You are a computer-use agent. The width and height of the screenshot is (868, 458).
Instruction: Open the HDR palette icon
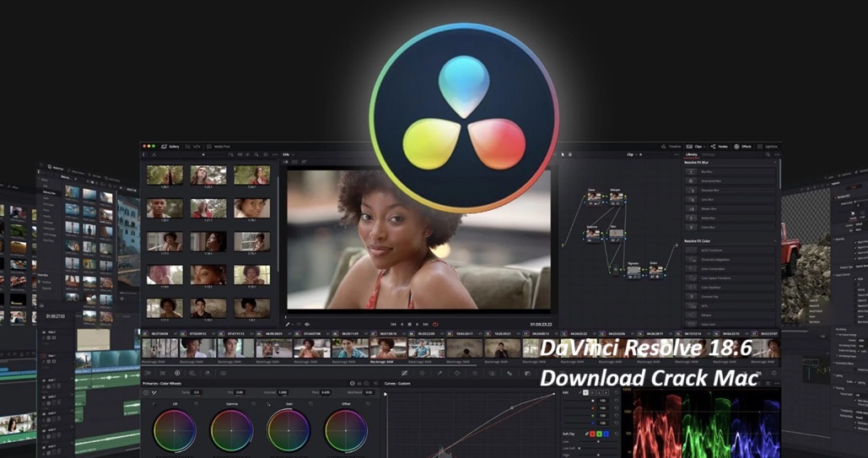pyautogui.click(x=192, y=374)
